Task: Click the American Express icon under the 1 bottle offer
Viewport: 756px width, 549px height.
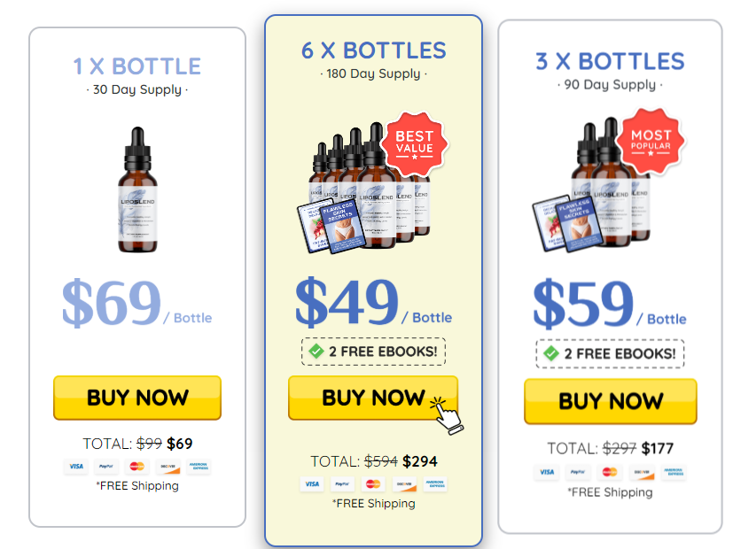Action: coord(199,466)
